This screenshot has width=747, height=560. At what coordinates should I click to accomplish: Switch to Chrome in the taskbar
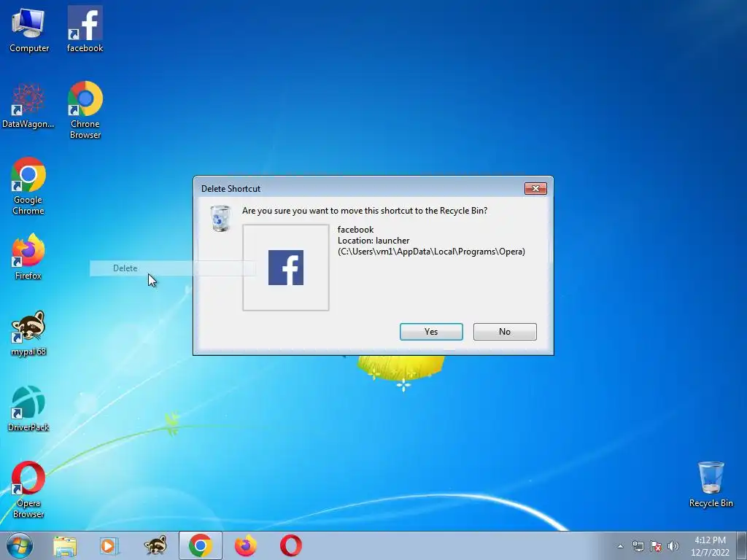(201, 545)
